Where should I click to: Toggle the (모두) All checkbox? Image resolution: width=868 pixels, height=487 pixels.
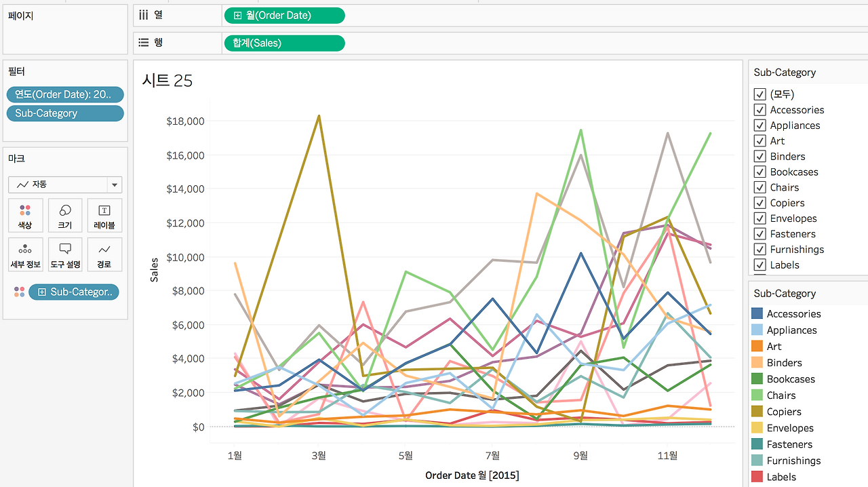pyautogui.click(x=760, y=94)
